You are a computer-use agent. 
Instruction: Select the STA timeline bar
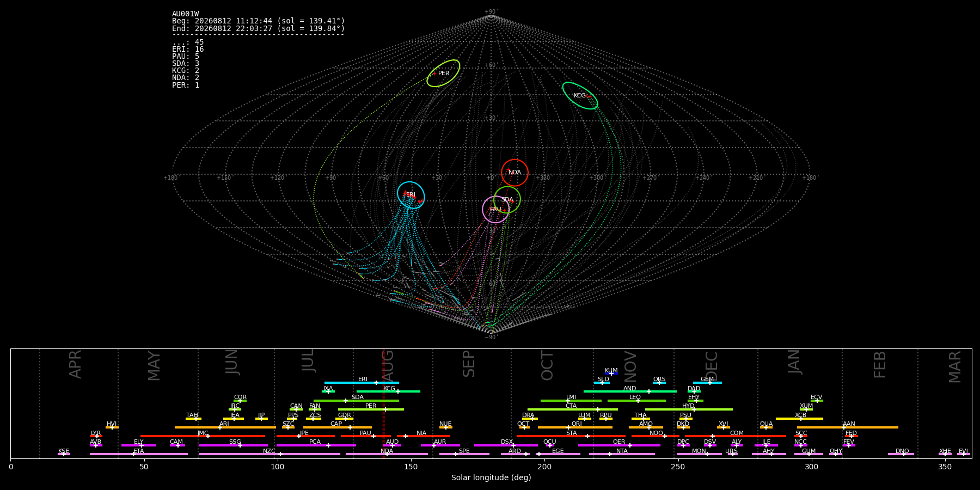click(x=571, y=436)
